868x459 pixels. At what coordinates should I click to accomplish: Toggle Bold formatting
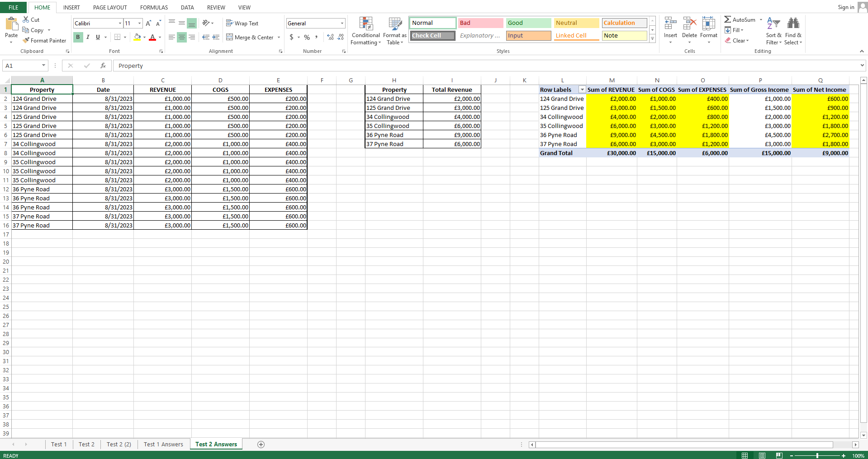78,37
